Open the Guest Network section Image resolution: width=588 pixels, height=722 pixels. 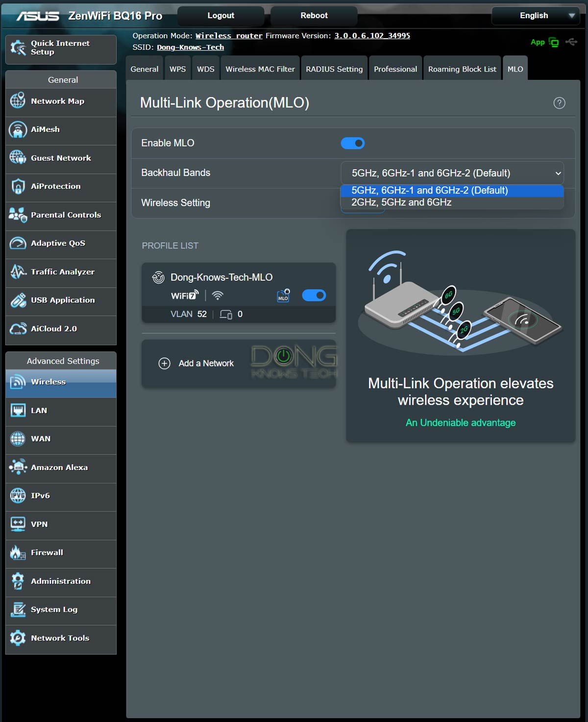pyautogui.click(x=61, y=158)
